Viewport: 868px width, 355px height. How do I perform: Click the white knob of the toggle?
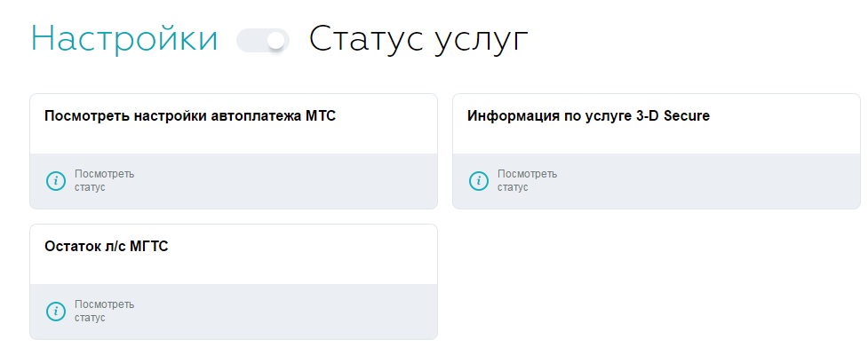[277, 41]
